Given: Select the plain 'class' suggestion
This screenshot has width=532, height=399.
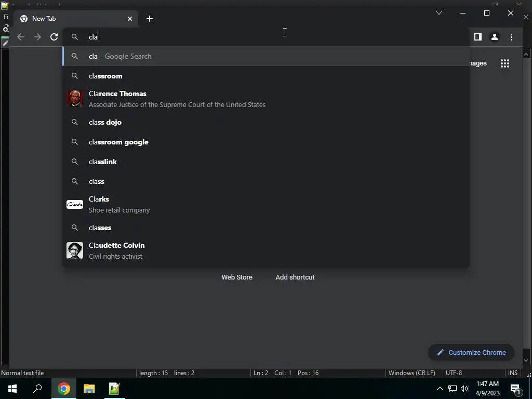Looking at the screenshot, I should [x=266, y=181].
